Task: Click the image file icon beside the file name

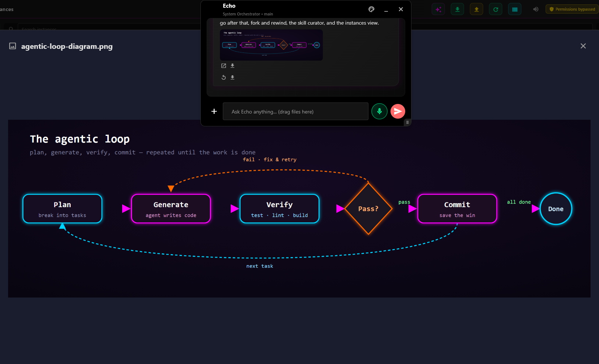Action: click(x=13, y=46)
